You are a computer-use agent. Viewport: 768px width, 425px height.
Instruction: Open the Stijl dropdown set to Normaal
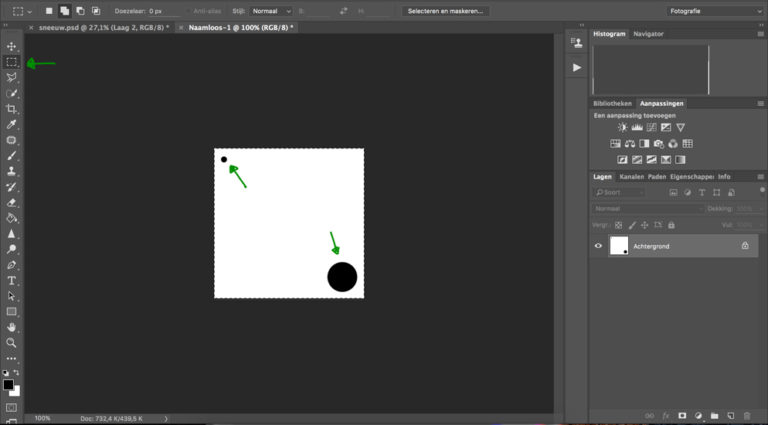pyautogui.click(x=271, y=11)
